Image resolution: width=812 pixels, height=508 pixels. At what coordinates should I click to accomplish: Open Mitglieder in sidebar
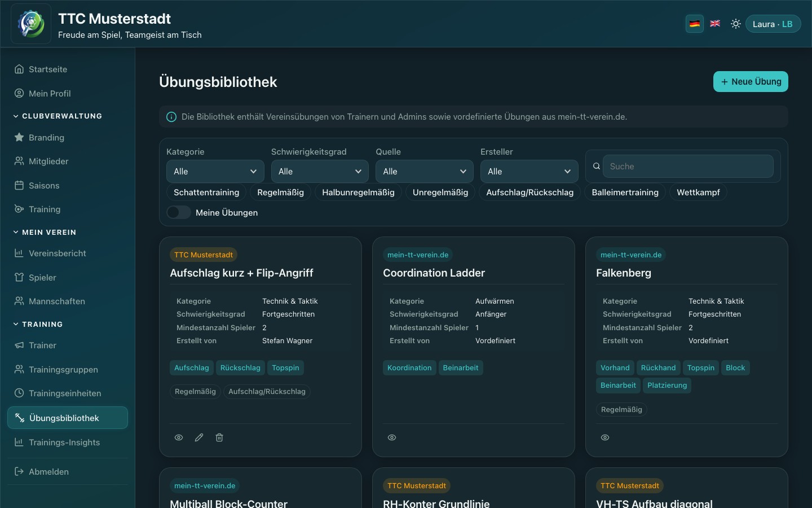[68, 161]
